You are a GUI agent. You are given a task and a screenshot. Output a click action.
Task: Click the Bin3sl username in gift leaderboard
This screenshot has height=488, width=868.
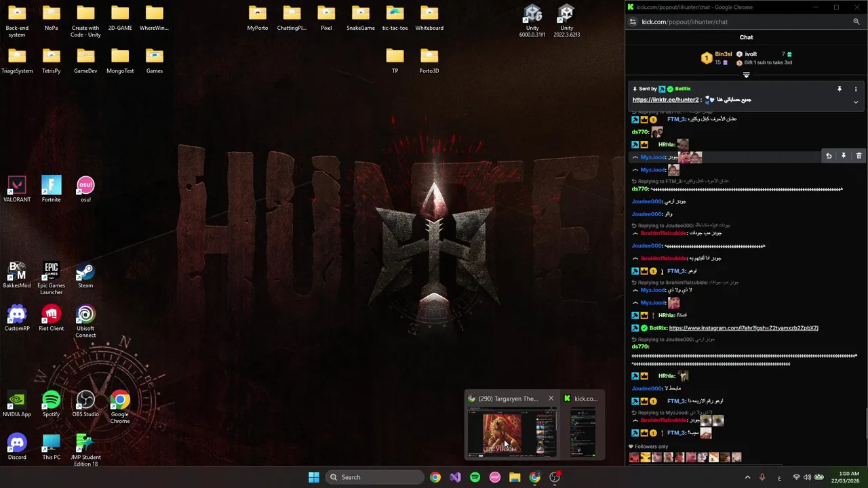[x=724, y=54]
